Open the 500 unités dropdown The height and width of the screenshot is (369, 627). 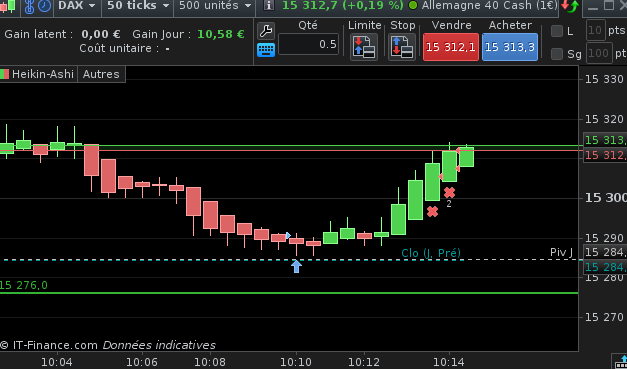pos(215,6)
